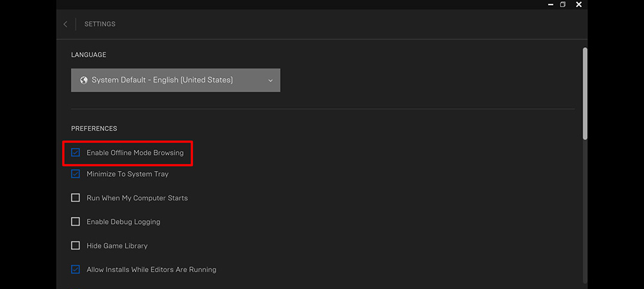644x289 pixels.
Task: Go back using the Settings arrow
Action: pos(65,25)
